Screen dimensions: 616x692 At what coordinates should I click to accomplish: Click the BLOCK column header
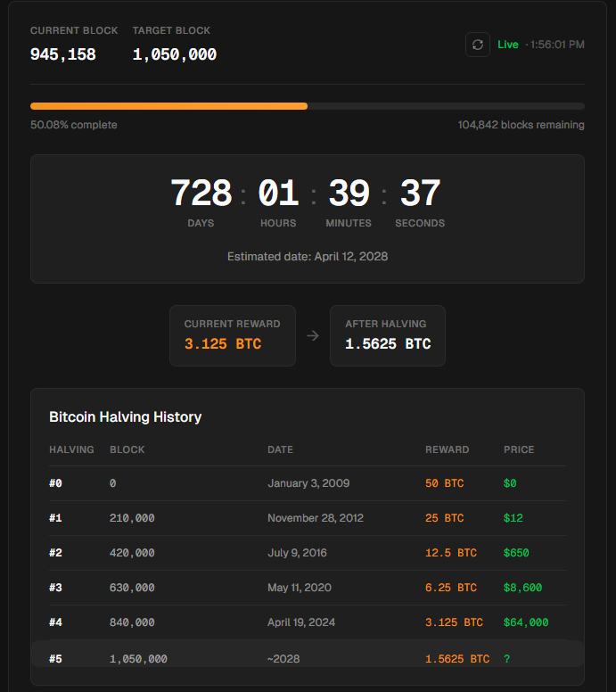(127, 449)
